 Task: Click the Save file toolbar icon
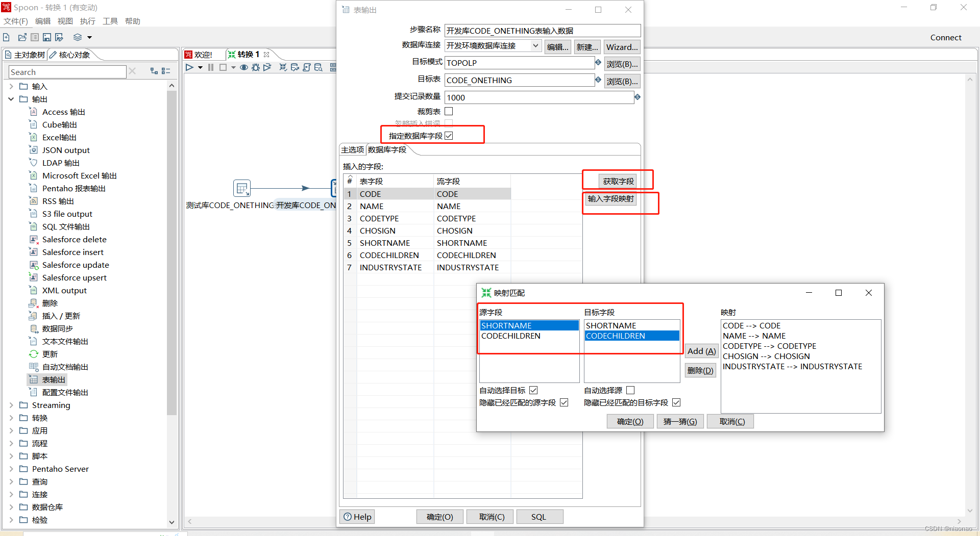click(x=47, y=37)
